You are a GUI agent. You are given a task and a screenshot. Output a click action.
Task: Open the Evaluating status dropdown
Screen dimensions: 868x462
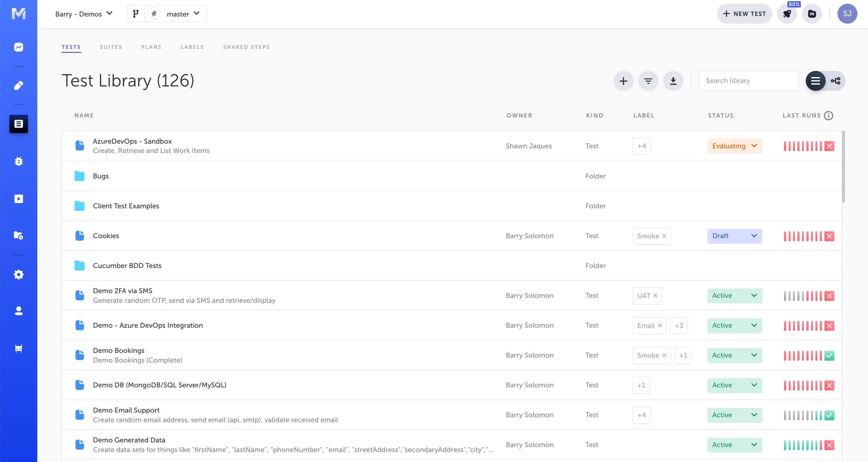click(x=734, y=146)
